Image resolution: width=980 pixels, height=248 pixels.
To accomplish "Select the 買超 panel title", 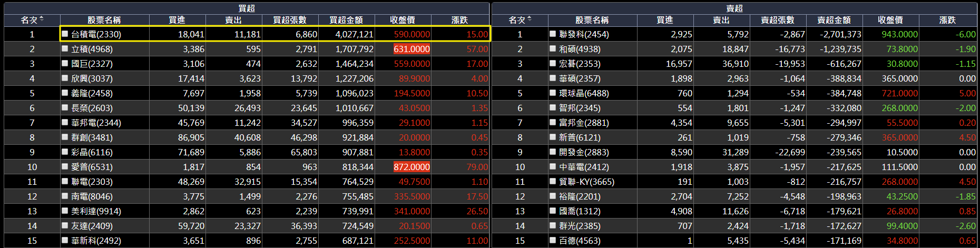I will 247,8.
